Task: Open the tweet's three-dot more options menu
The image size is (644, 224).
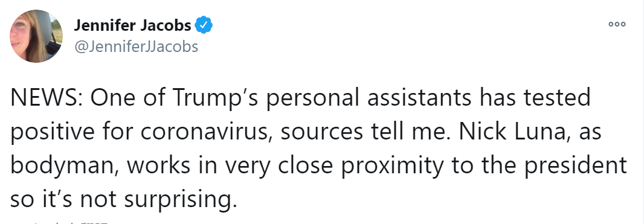Action: (617, 24)
